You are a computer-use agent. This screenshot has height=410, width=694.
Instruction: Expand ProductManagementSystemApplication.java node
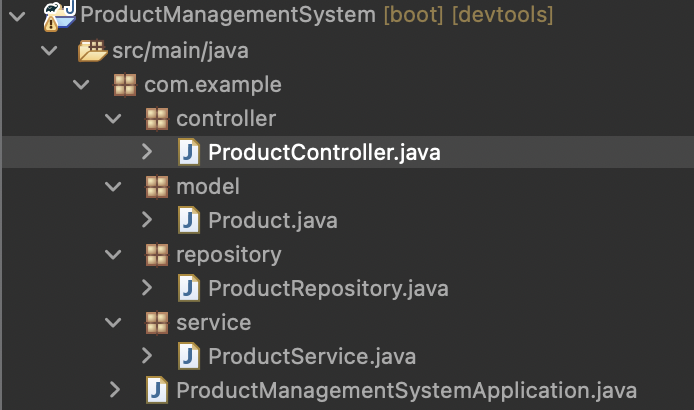[114, 391]
